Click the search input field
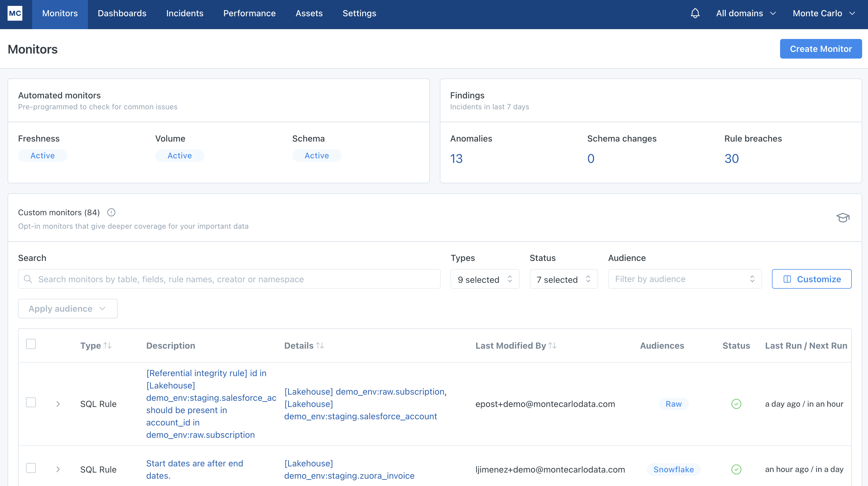This screenshot has height=486, width=868. point(229,279)
